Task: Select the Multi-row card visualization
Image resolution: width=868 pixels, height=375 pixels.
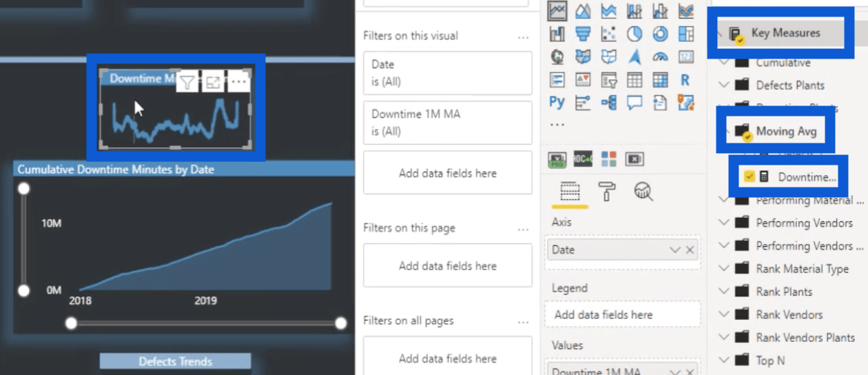Action: coord(557,79)
